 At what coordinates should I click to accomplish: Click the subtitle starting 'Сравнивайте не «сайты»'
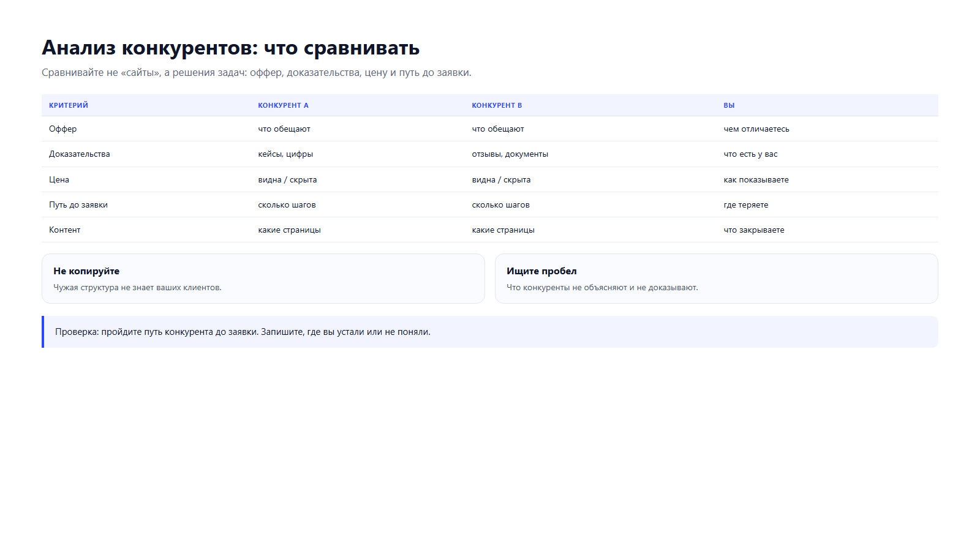257,72
